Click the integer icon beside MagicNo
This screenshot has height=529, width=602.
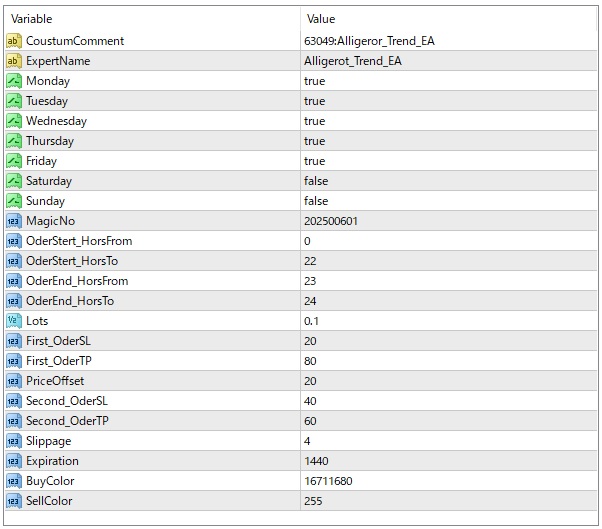pyautogui.click(x=14, y=221)
